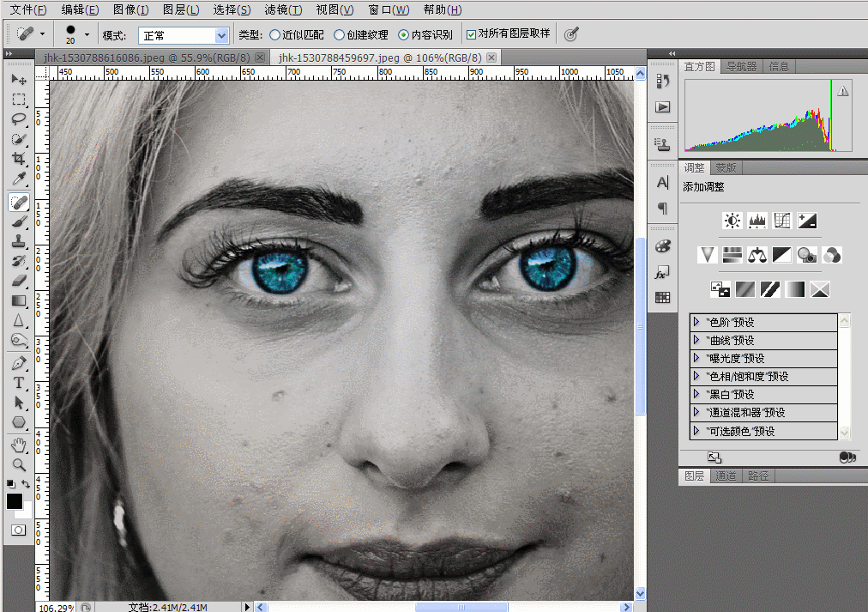
Task: Click the zoom percentage field in status bar
Action: [x=57, y=607]
